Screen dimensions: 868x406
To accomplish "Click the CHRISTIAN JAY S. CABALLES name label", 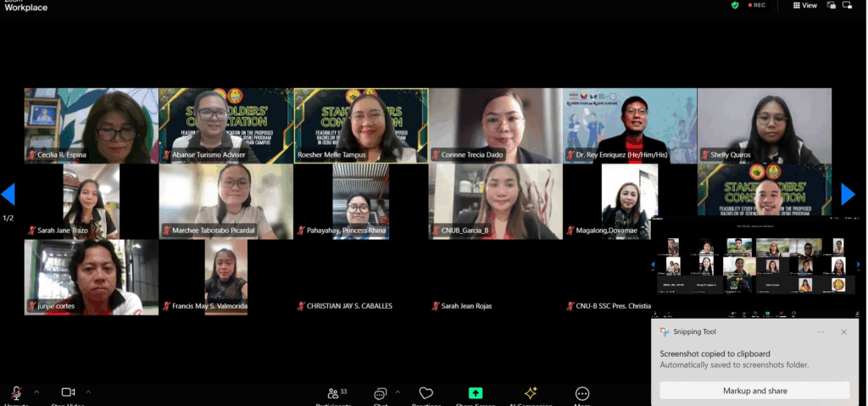I will pos(349,306).
